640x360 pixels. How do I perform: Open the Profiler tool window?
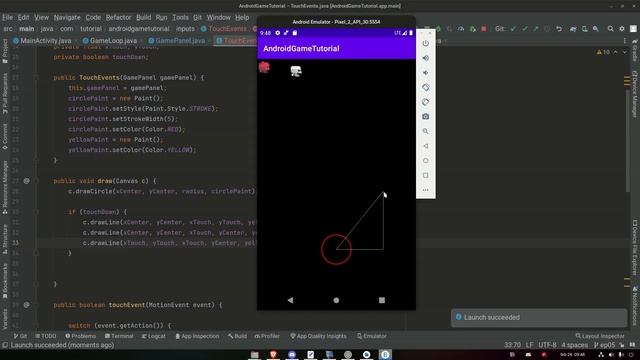click(x=267, y=336)
